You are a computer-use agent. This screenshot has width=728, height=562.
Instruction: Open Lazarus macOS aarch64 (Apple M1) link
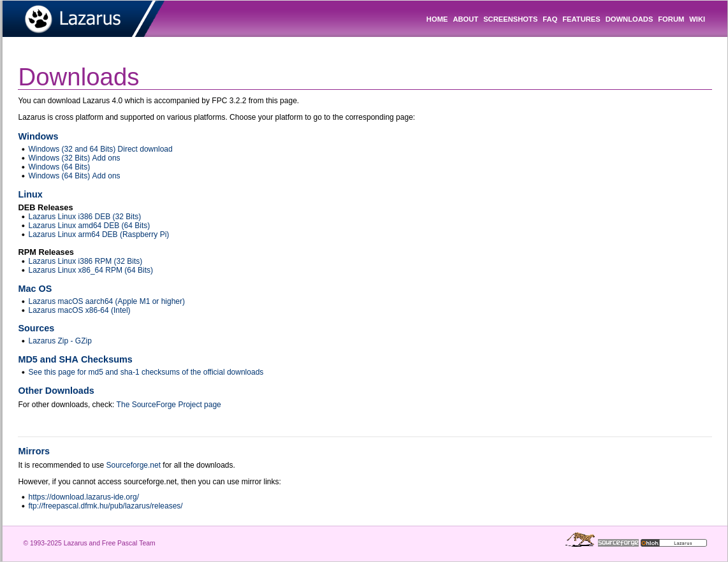coord(106,301)
